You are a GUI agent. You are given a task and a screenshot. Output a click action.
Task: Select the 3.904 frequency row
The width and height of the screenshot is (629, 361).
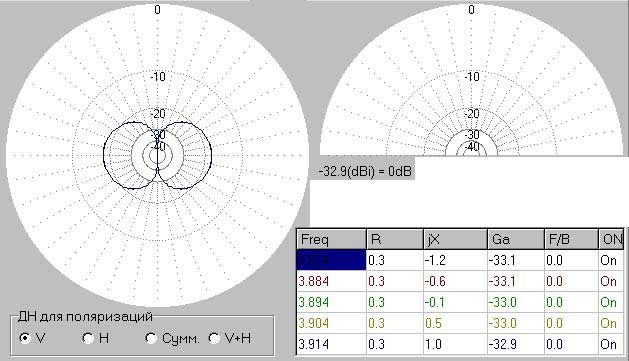click(x=461, y=323)
